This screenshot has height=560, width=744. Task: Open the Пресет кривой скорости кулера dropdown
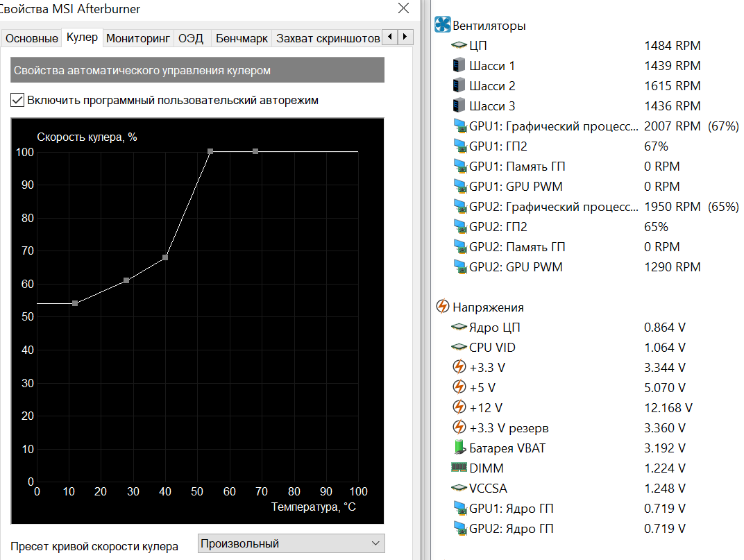(291, 543)
